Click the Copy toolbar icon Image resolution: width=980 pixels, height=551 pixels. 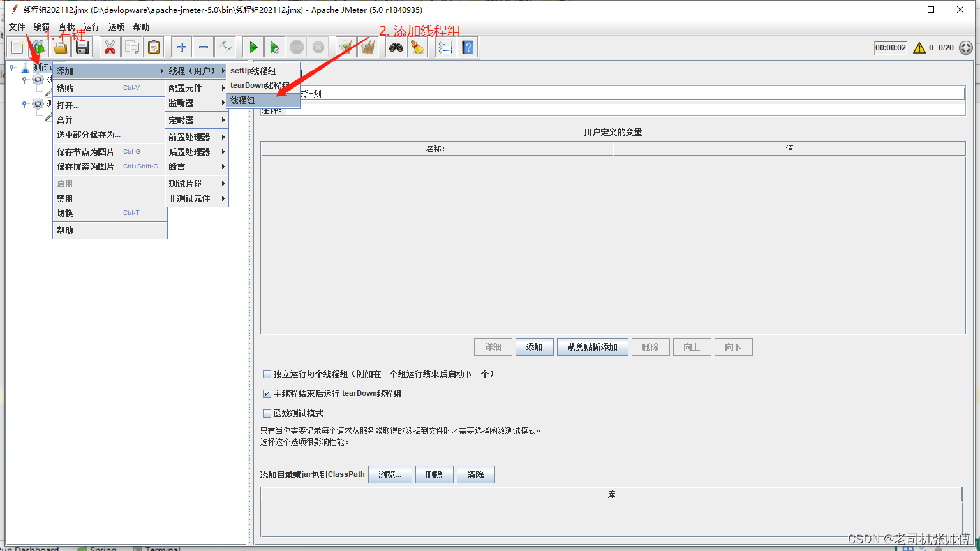click(x=132, y=47)
